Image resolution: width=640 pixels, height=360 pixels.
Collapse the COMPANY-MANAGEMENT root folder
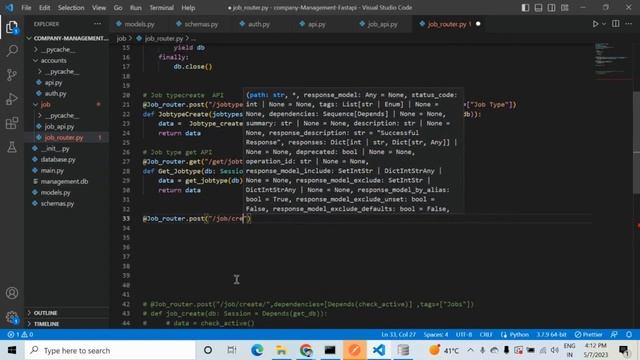(x=67, y=38)
